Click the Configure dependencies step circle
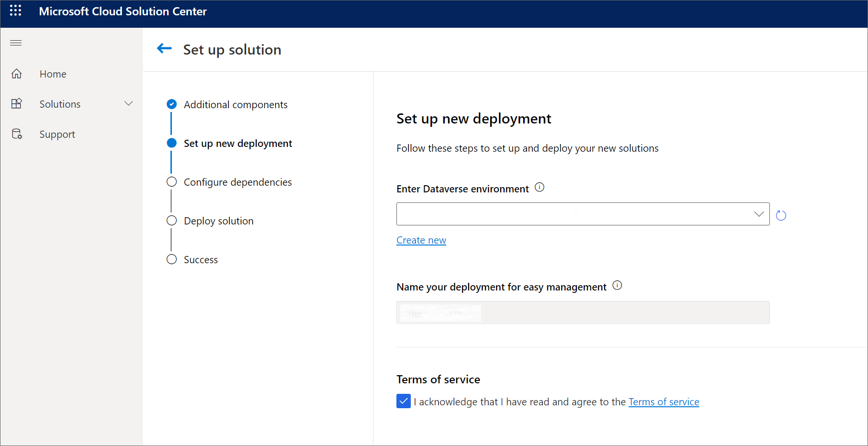 tap(171, 182)
